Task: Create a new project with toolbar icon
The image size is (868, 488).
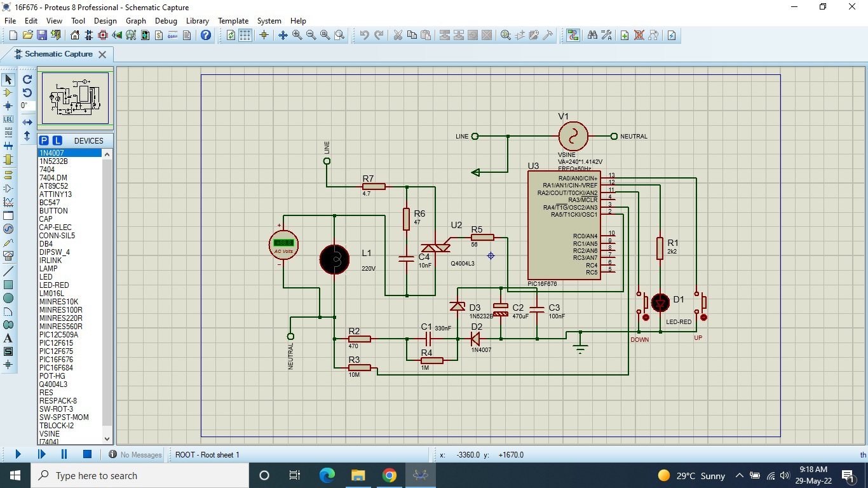Action: 13,36
